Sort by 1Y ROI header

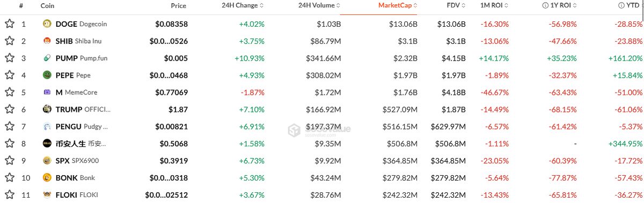(560, 6)
